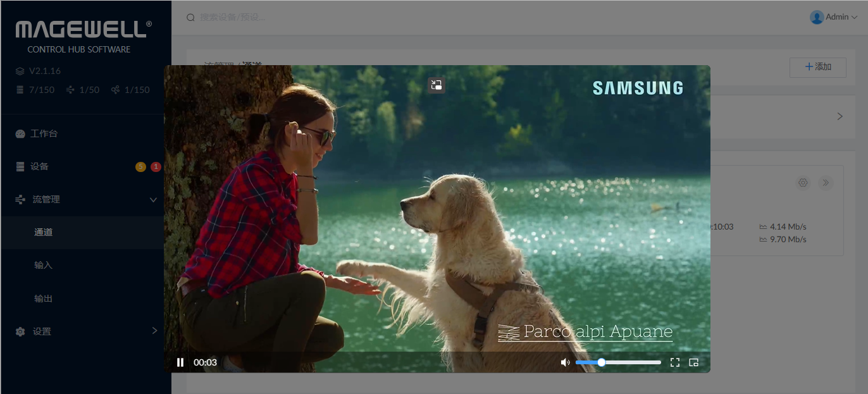Image resolution: width=868 pixels, height=394 pixels.
Task: Click the 设置 gear icon in sidebar
Action: [20, 331]
